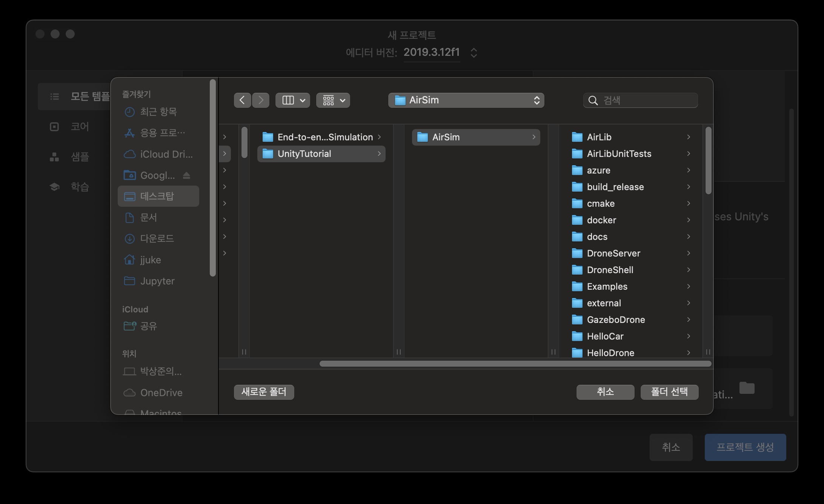Image resolution: width=824 pixels, height=504 pixels.
Task: Click 취소 in the 새 프로젝트 window
Action: tap(671, 447)
